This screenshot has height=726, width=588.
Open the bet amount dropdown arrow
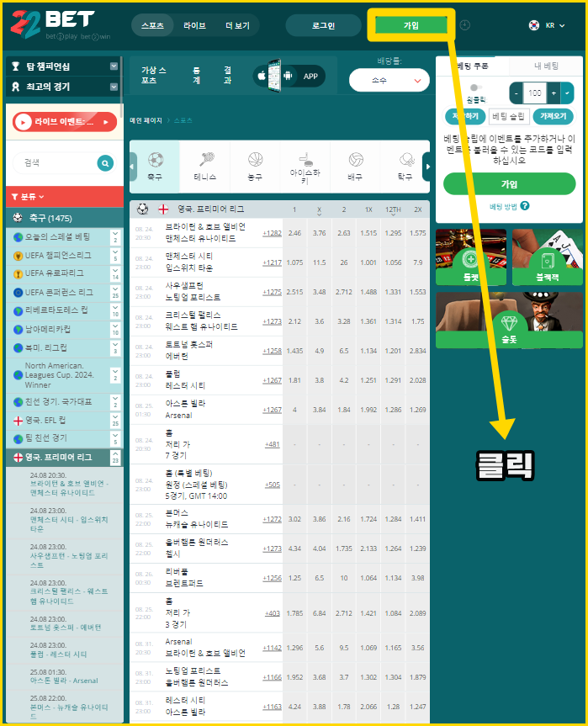(x=567, y=93)
